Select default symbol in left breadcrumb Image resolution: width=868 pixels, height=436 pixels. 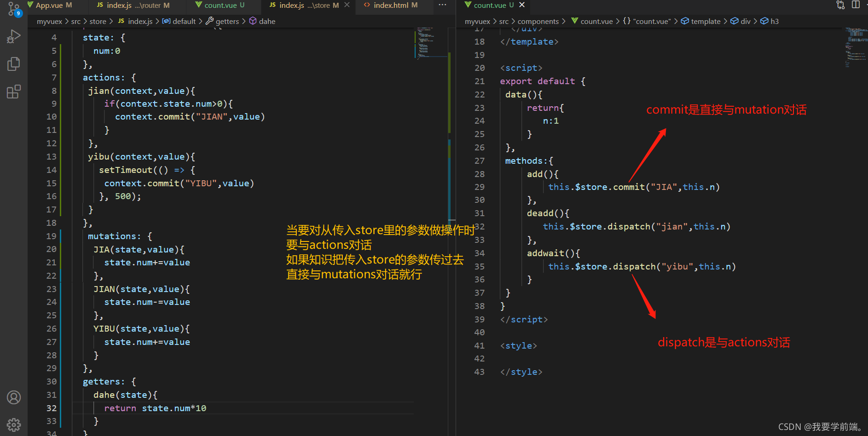(x=179, y=21)
